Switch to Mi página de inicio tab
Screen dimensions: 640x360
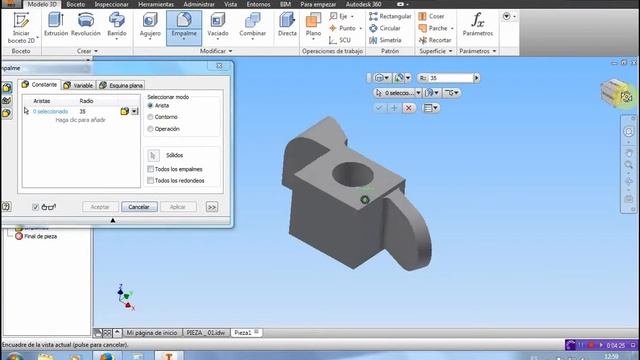click(x=152, y=333)
